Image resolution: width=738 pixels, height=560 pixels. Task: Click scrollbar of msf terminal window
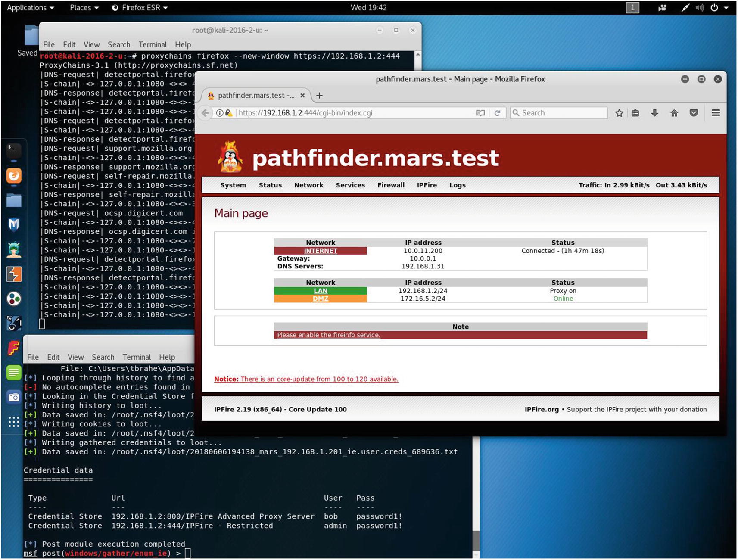pyautogui.click(x=476, y=541)
